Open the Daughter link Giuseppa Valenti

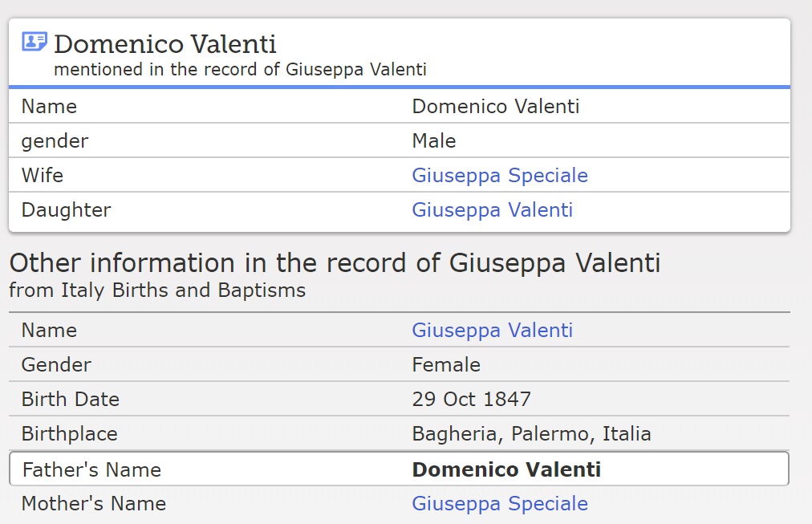[x=492, y=210]
